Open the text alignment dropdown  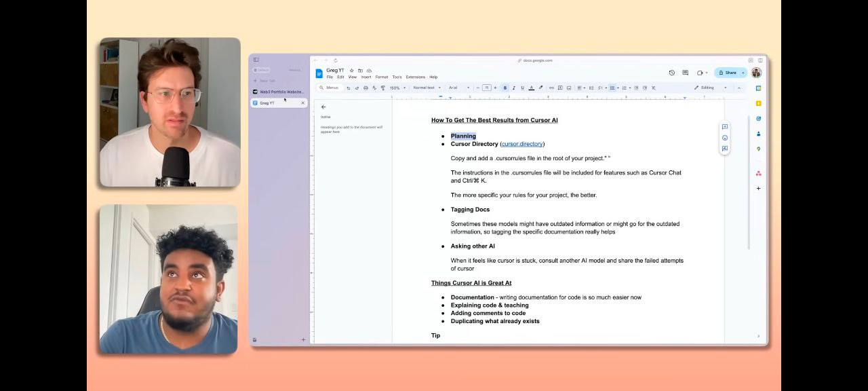580,88
